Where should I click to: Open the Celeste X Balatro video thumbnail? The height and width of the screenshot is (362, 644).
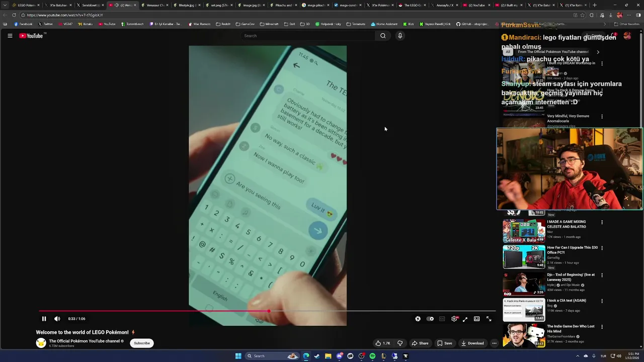coord(524,231)
